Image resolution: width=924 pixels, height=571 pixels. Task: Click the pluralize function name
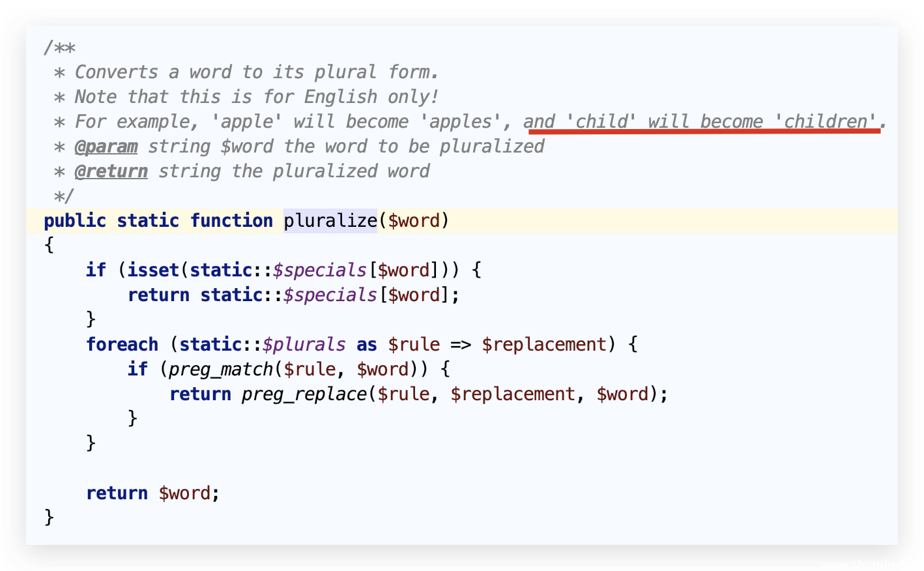pyautogui.click(x=330, y=221)
